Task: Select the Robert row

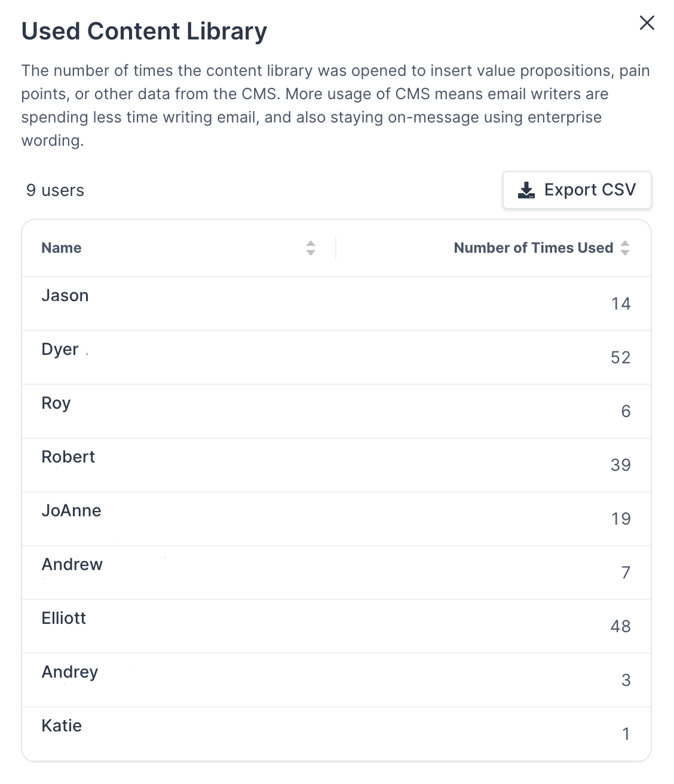Action: [x=336, y=465]
